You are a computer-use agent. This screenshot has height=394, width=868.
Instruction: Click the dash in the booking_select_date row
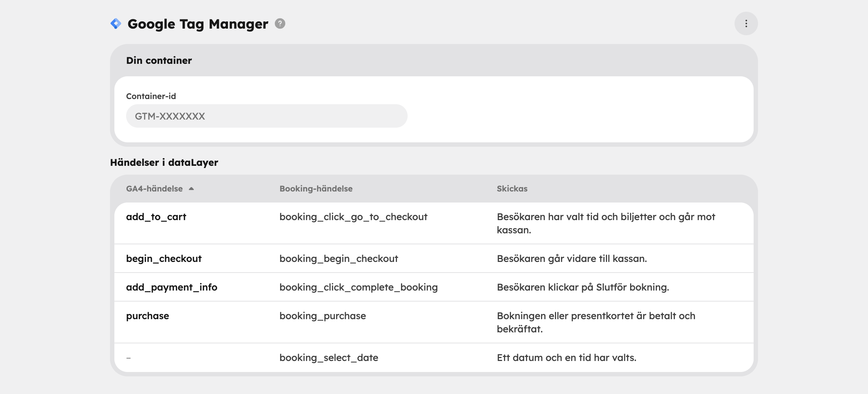[128, 358]
